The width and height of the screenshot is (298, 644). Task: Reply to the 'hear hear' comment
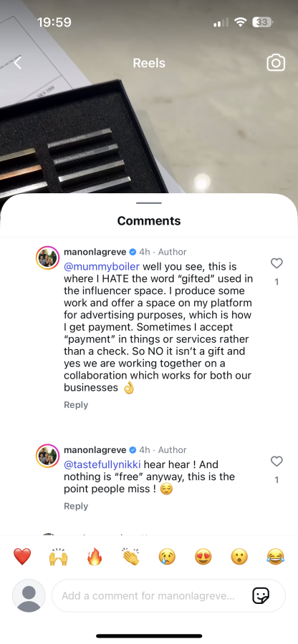coord(76,506)
